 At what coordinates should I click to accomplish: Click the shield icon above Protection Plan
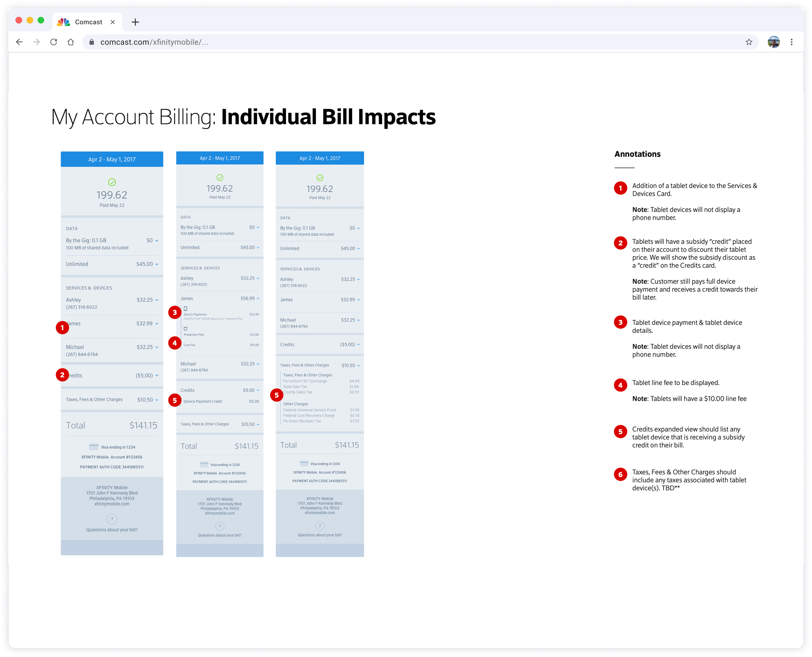186,329
